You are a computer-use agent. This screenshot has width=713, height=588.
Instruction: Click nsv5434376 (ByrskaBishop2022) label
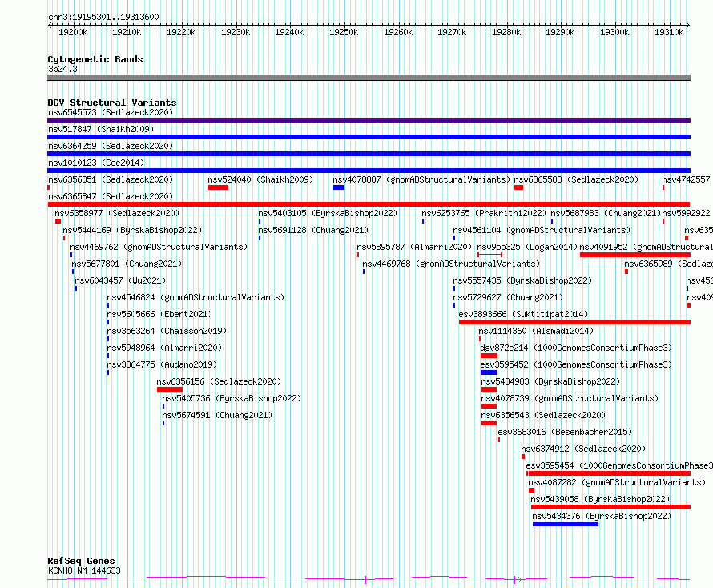[602, 516]
